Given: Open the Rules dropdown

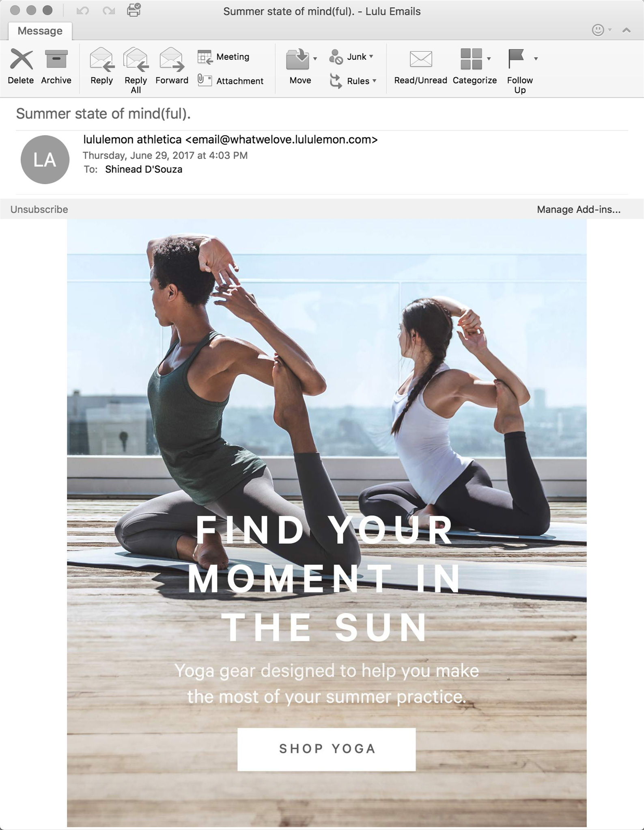Looking at the screenshot, I should 374,80.
